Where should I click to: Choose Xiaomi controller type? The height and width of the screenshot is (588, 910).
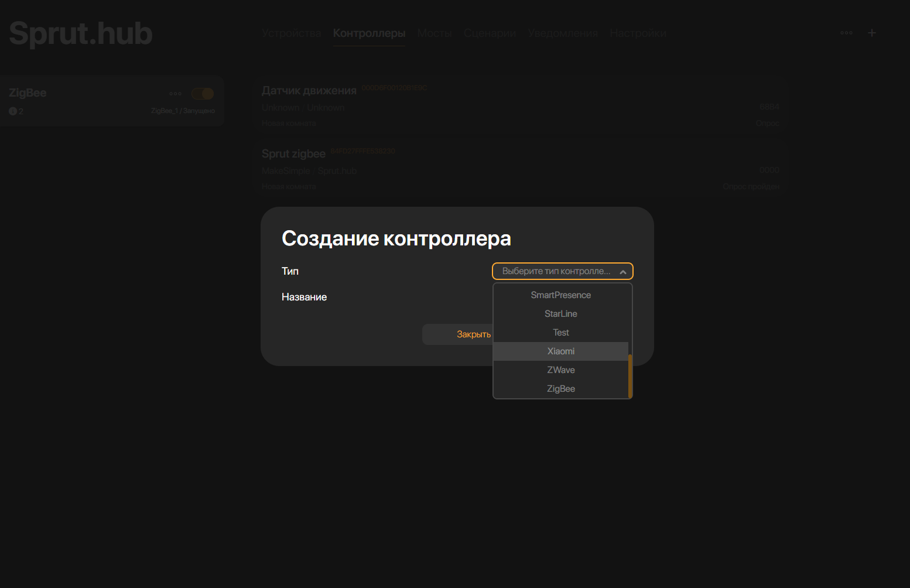pos(560,351)
